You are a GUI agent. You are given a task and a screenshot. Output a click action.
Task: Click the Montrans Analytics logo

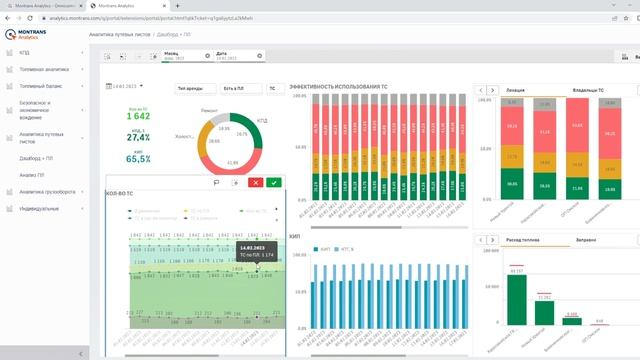tap(26, 34)
